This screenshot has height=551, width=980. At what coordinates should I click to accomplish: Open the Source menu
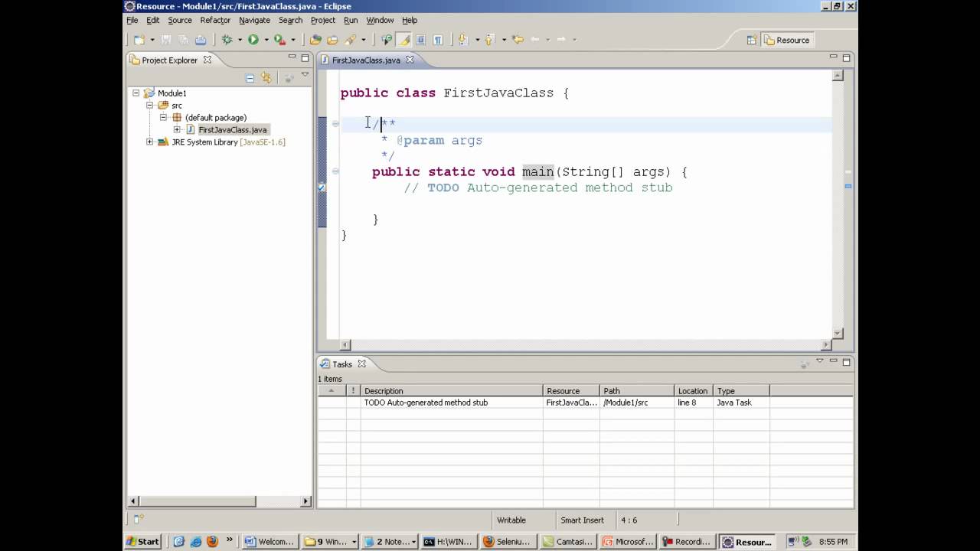(180, 20)
